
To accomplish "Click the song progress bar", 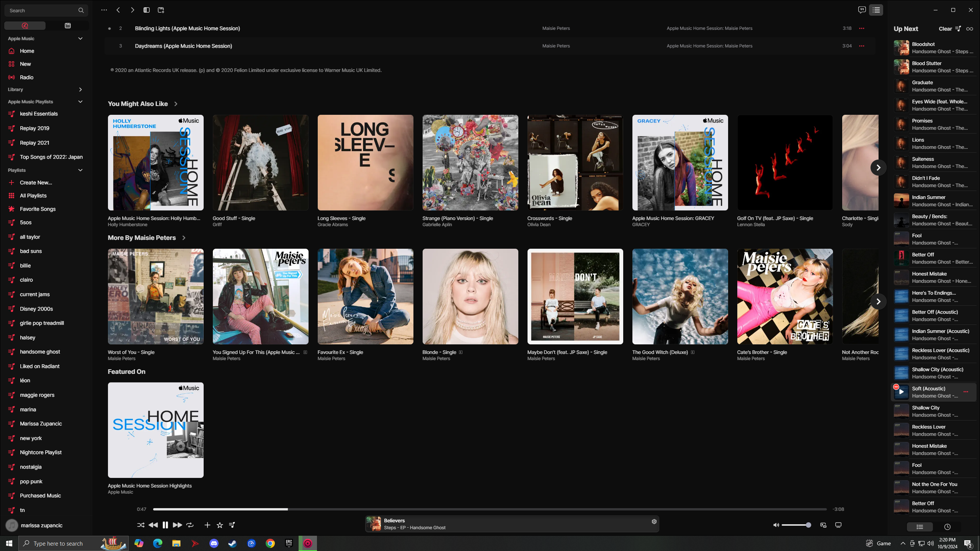I will pos(490,509).
